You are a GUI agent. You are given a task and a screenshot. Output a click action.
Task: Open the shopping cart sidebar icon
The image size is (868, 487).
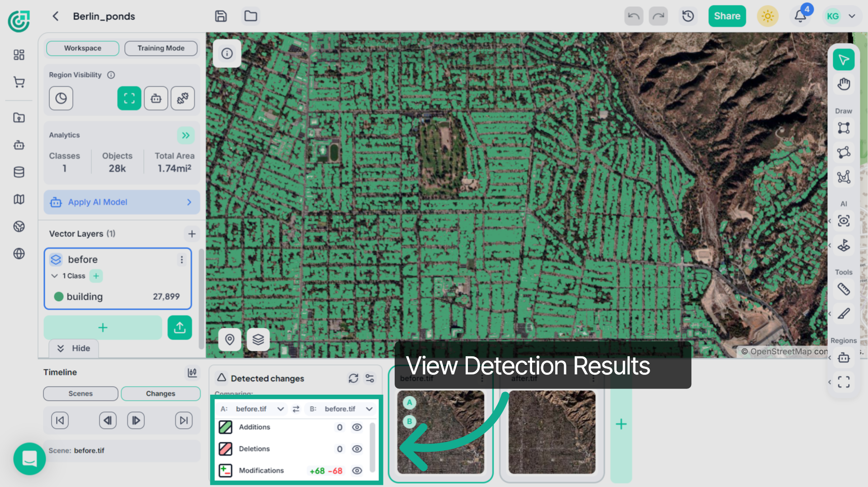click(x=19, y=82)
